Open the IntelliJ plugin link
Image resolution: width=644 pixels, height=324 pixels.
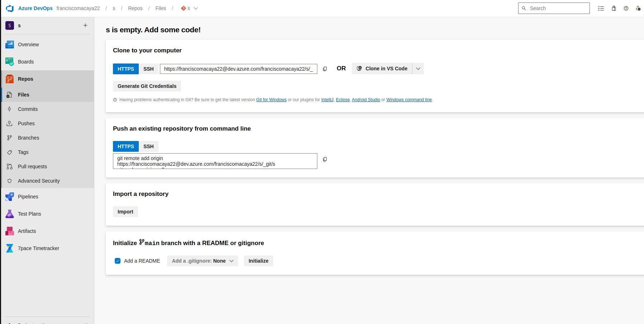[327, 100]
